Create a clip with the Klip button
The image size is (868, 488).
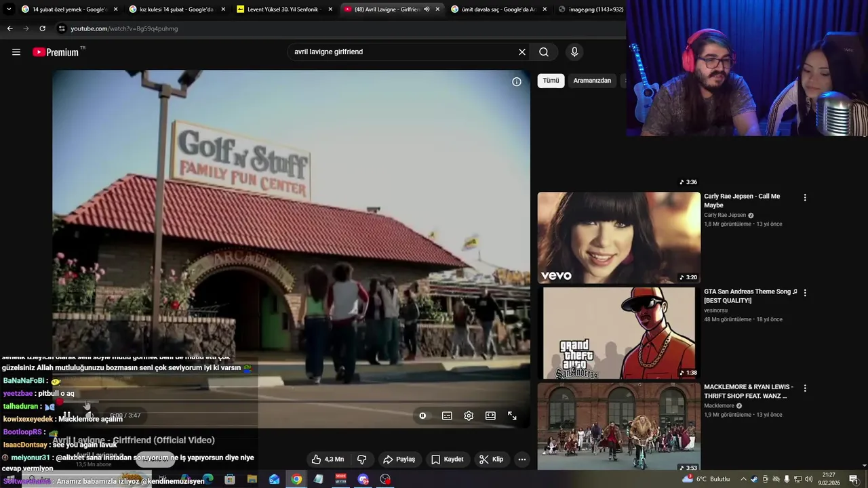coord(491,460)
